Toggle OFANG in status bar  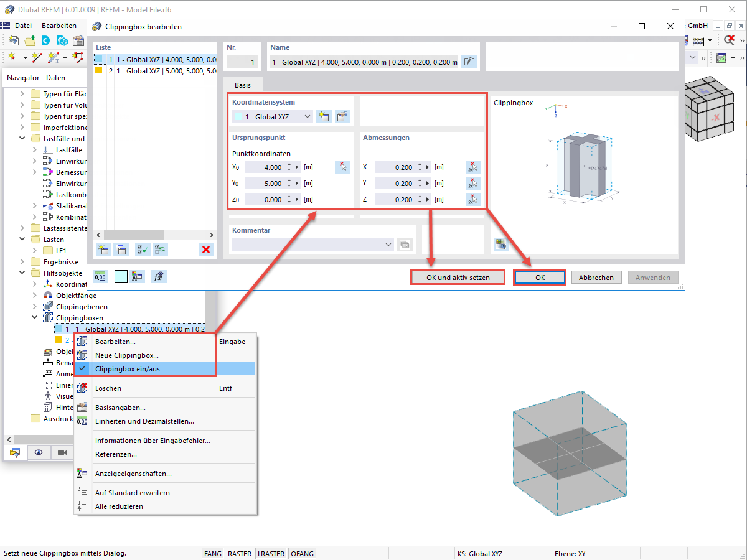(302, 553)
